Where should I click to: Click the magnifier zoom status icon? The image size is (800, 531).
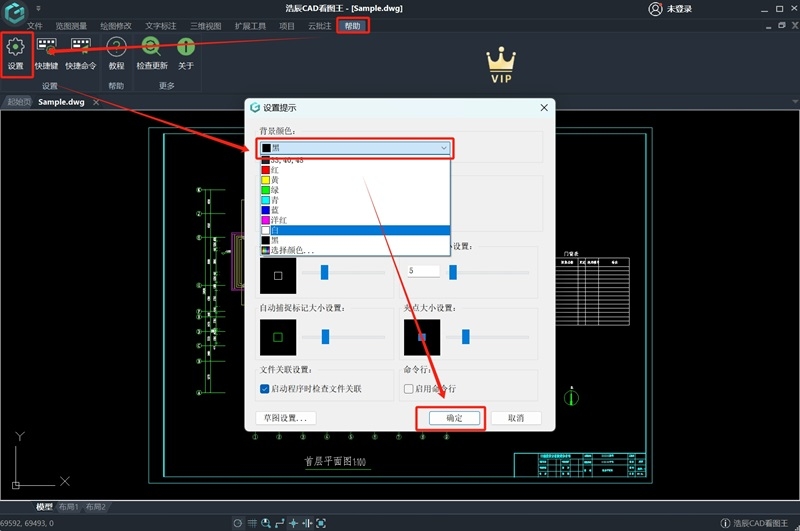tap(266, 523)
